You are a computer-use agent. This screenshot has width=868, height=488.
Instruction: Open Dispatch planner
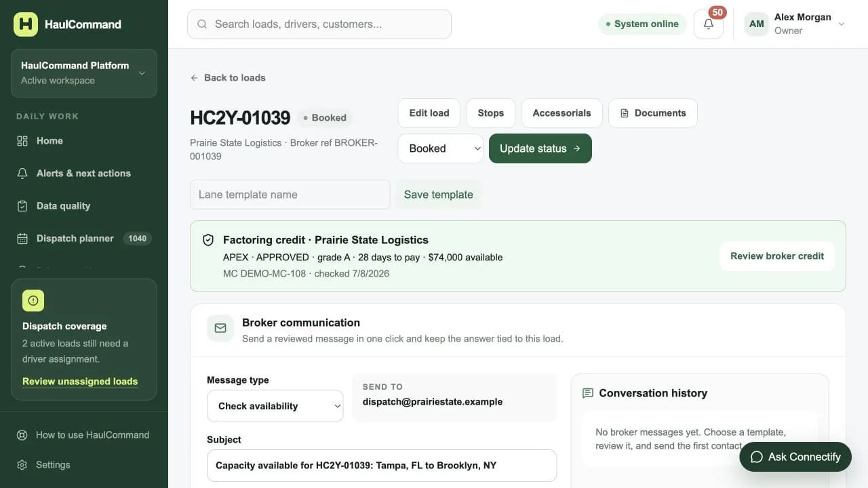pos(84,239)
